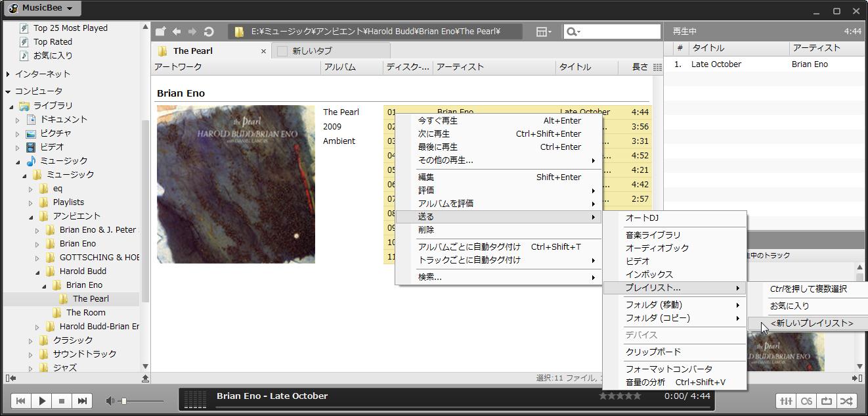Open the equalizer icon in player bar
868x416 pixels.
click(786, 401)
